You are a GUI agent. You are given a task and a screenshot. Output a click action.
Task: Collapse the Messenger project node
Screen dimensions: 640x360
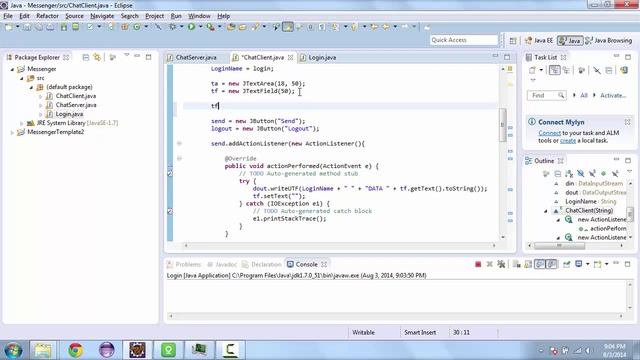(12, 69)
